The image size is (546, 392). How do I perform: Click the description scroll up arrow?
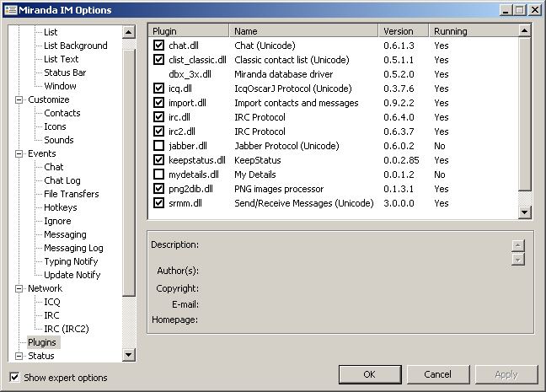pos(518,245)
